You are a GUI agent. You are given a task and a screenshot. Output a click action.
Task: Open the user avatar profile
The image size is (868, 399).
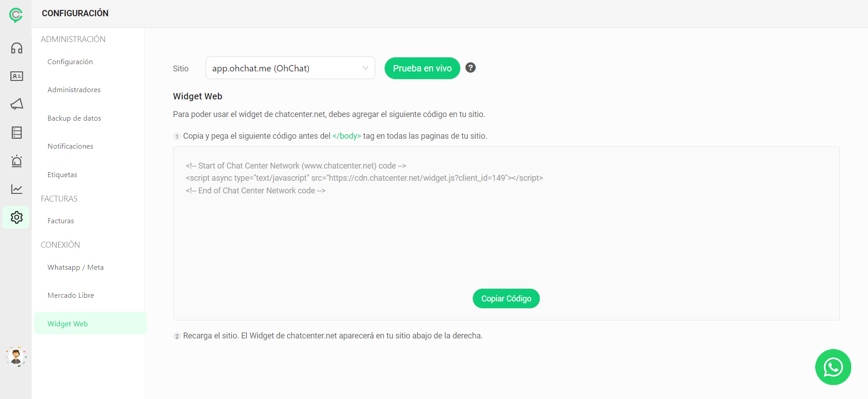point(16,357)
